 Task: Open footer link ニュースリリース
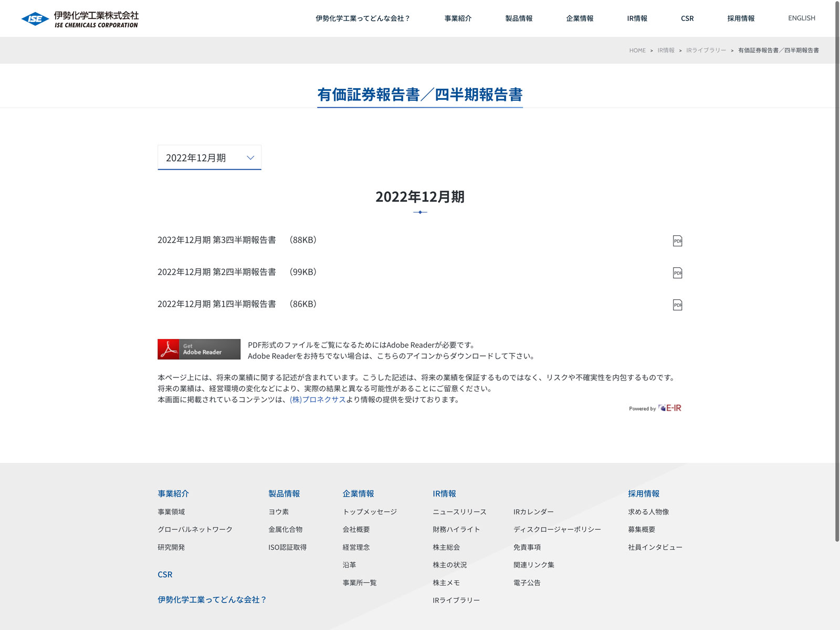pos(459,512)
